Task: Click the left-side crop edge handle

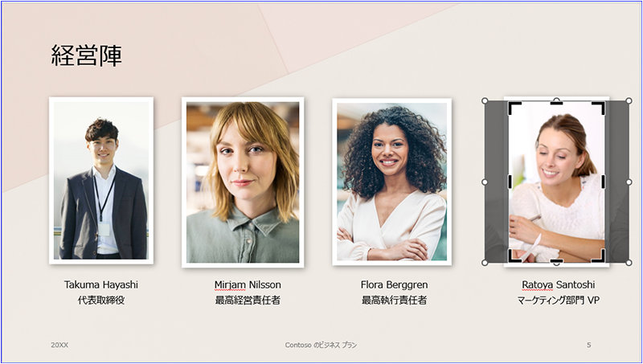Action: pos(510,182)
